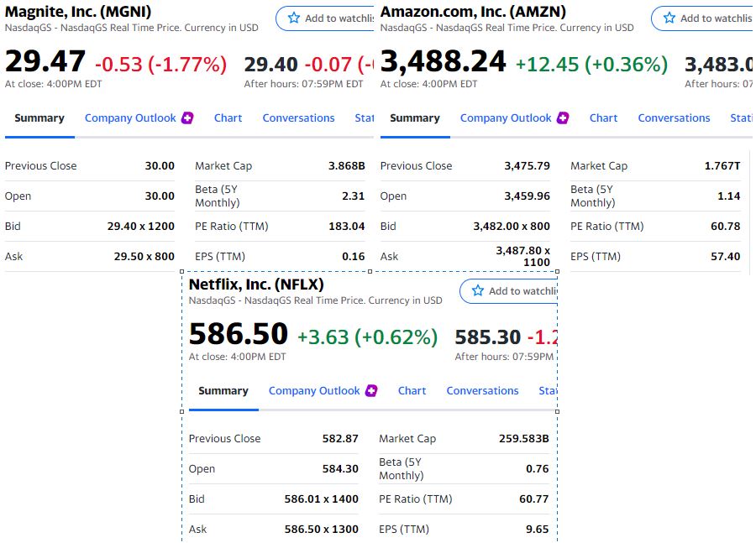Click Magnite's PE Ratio value 183.04
This screenshot has width=756, height=543.
coord(347,226)
